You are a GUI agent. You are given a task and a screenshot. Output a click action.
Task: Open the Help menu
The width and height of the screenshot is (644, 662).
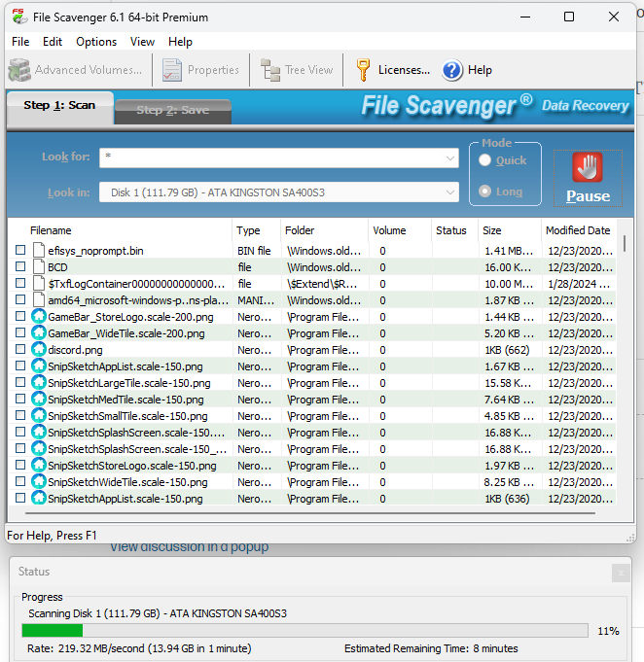pyautogui.click(x=180, y=42)
